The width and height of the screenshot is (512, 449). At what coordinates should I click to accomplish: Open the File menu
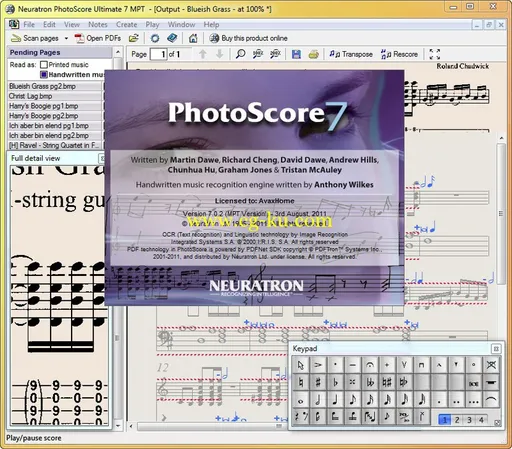pyautogui.click(x=29, y=24)
